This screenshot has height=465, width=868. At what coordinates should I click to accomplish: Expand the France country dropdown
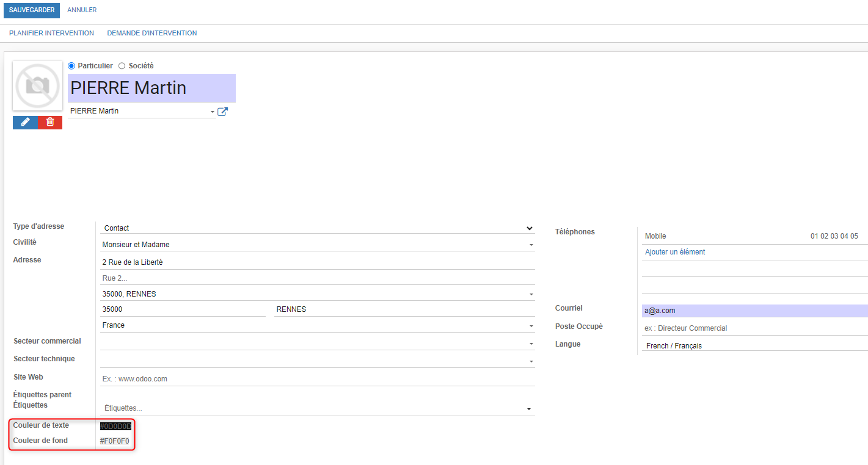[531, 326]
